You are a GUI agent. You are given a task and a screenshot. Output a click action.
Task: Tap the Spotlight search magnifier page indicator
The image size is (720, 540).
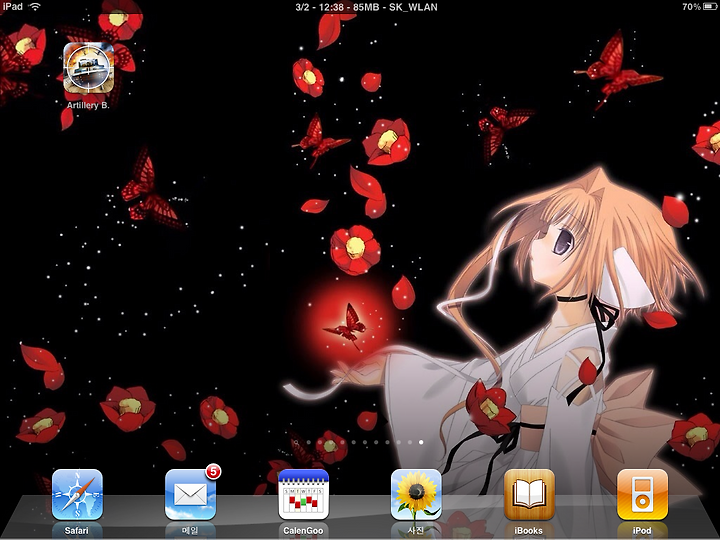[297, 442]
